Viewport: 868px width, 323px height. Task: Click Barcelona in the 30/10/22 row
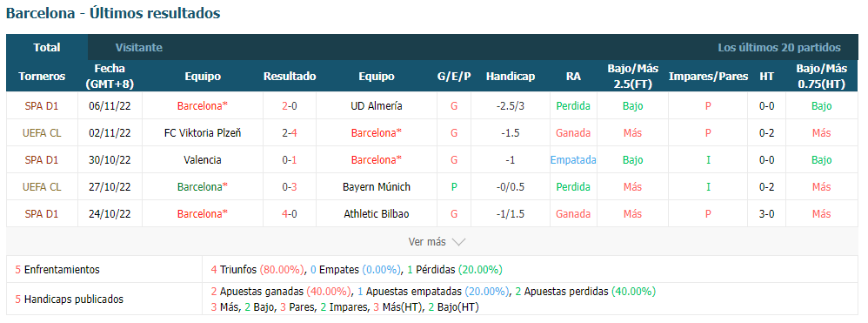[377, 160]
